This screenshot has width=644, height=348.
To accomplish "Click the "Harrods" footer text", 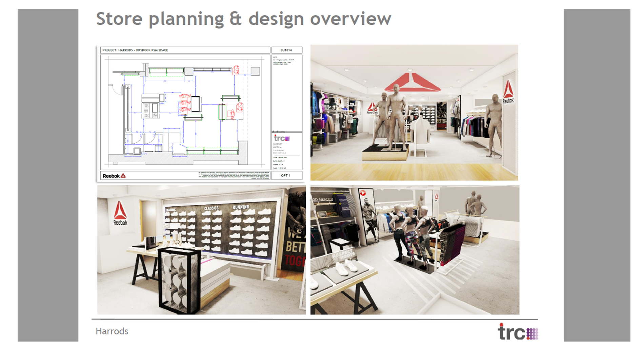I will [x=112, y=331].
